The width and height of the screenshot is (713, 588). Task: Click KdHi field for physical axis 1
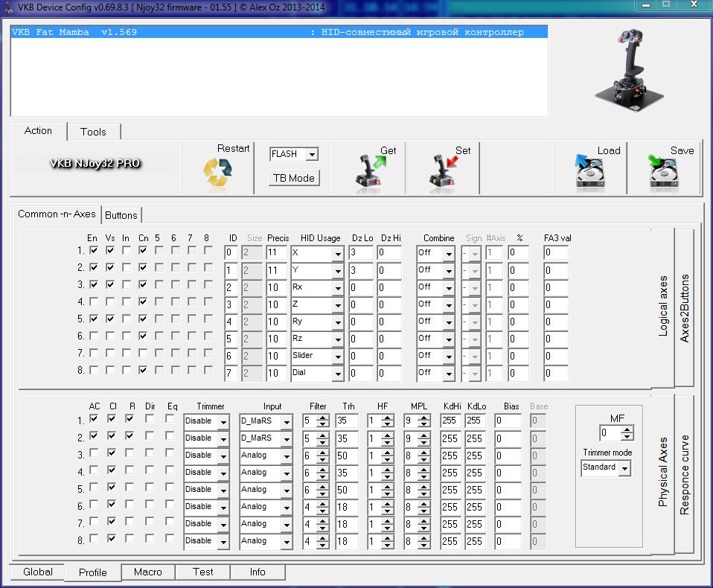[450, 421]
